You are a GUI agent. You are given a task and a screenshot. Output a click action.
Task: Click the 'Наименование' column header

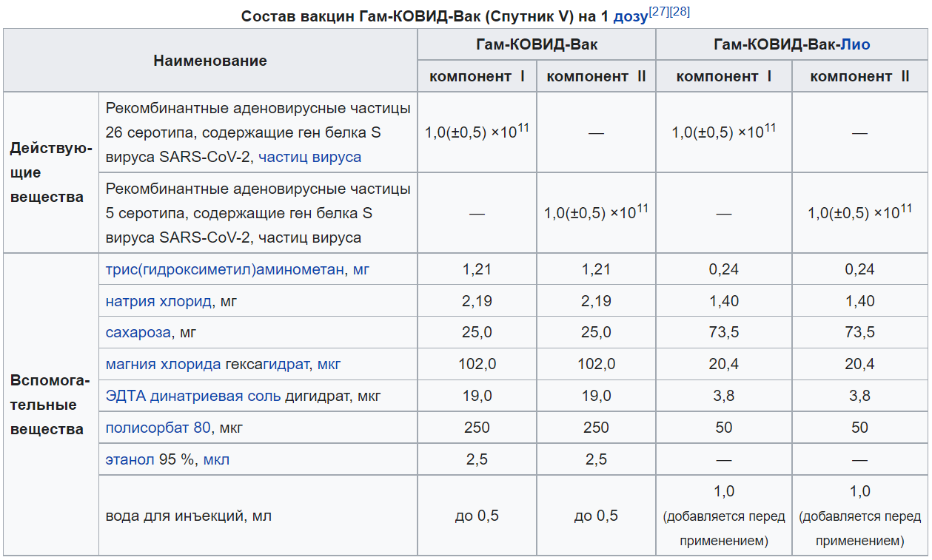[x=210, y=61]
